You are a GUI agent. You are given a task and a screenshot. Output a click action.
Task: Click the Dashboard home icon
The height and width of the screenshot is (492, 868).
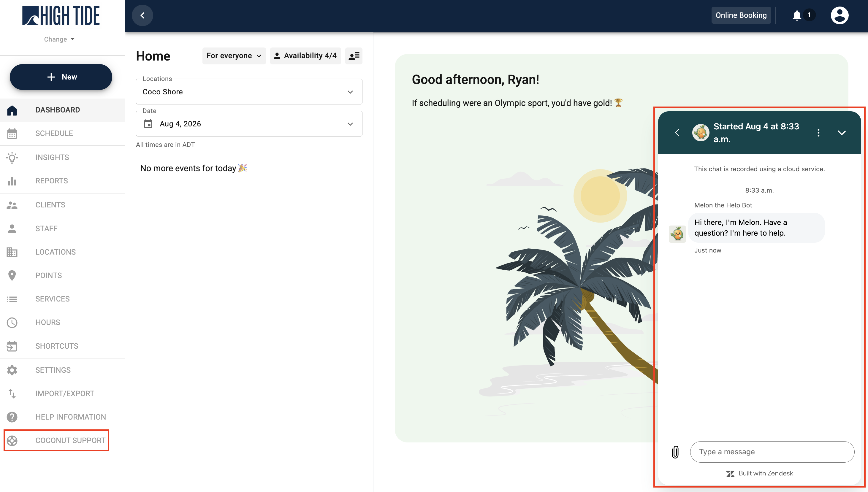[12, 110]
